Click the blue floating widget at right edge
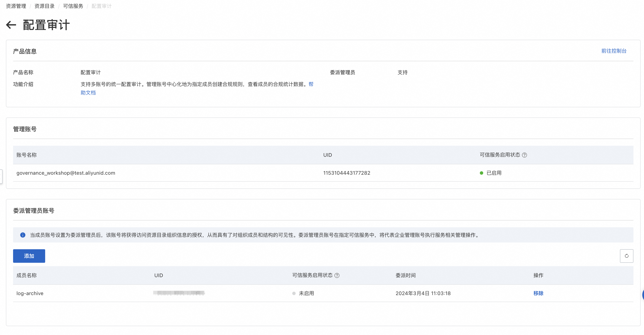Image resolution: width=644 pixels, height=335 pixels. [x=643, y=295]
